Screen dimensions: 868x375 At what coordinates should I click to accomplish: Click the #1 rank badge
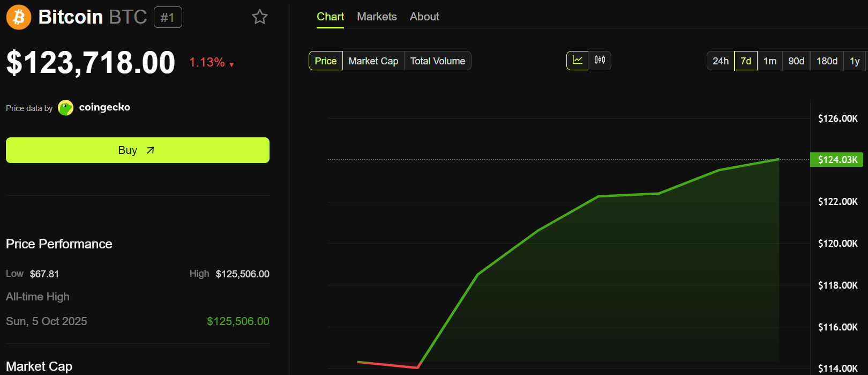coord(168,17)
